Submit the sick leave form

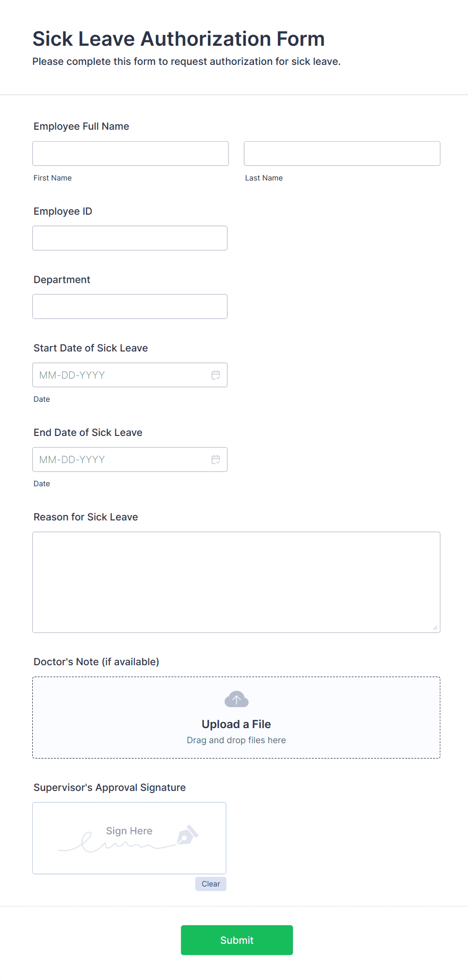point(237,940)
